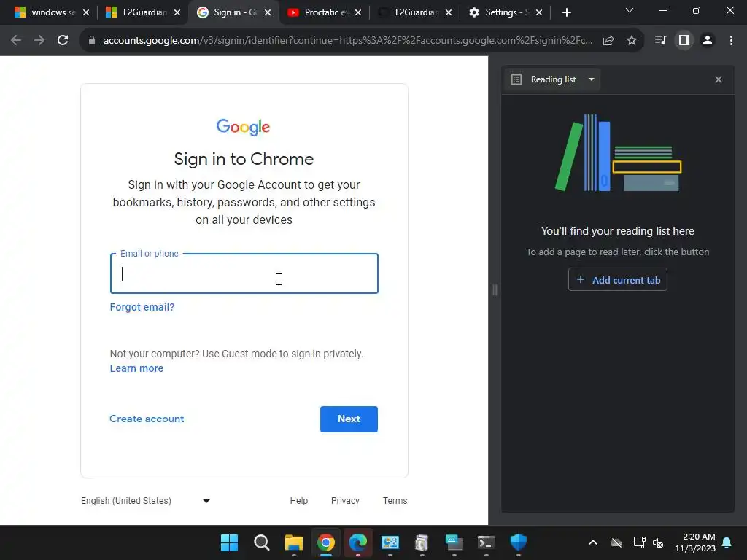Click the Next button

click(x=349, y=419)
